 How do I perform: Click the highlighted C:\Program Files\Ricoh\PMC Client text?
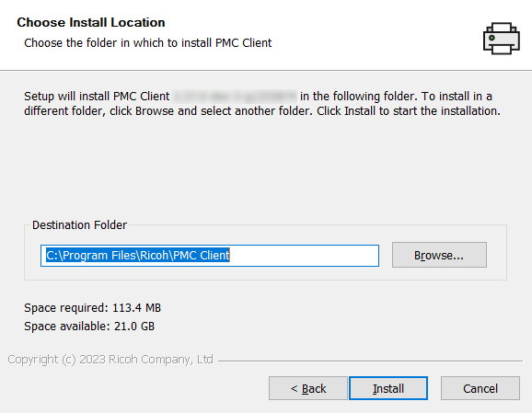click(138, 255)
